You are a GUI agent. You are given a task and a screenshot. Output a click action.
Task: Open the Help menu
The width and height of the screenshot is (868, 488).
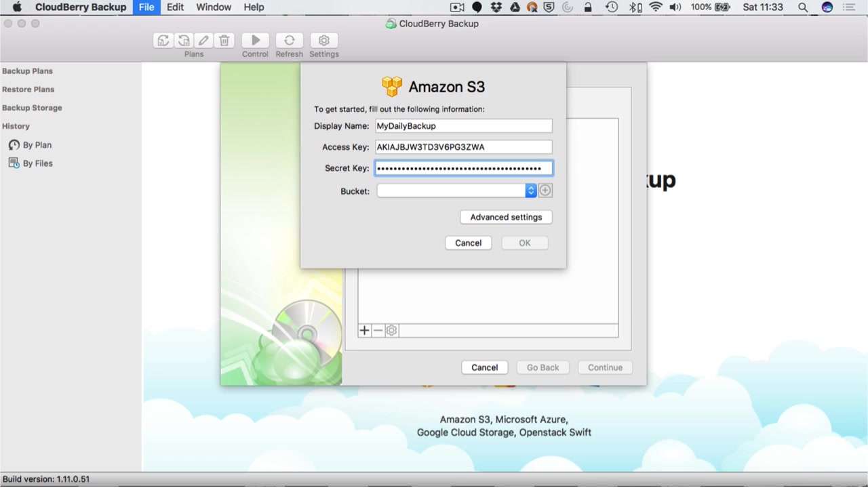254,7
